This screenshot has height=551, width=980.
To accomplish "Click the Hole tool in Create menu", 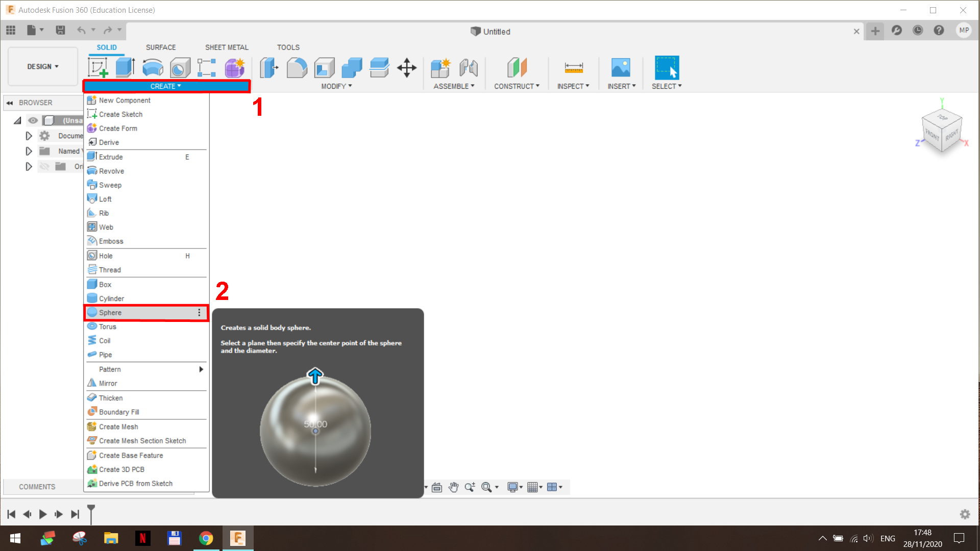I will tap(106, 256).
